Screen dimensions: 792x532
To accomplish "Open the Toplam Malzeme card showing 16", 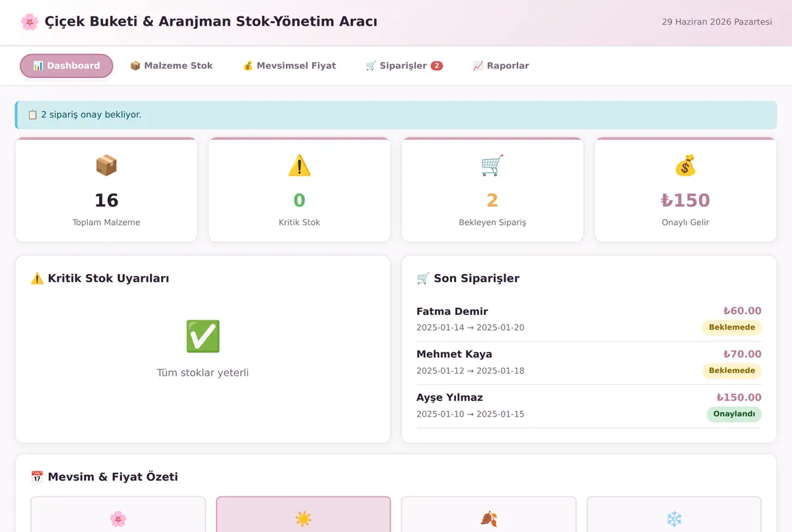I will coord(106,190).
